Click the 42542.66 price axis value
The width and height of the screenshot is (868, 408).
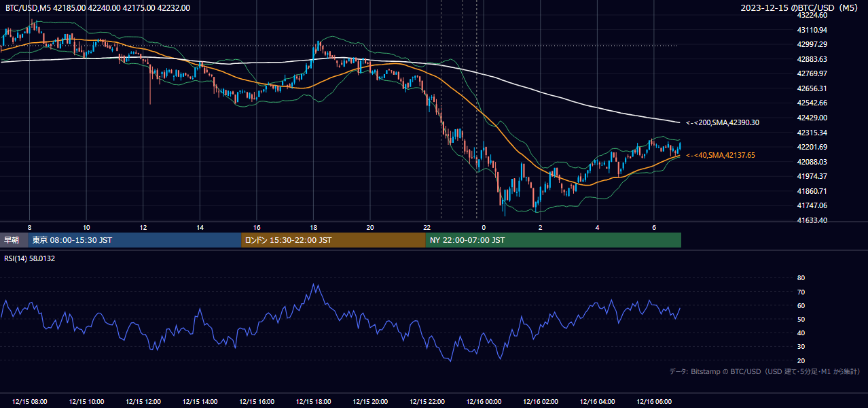pyautogui.click(x=812, y=103)
